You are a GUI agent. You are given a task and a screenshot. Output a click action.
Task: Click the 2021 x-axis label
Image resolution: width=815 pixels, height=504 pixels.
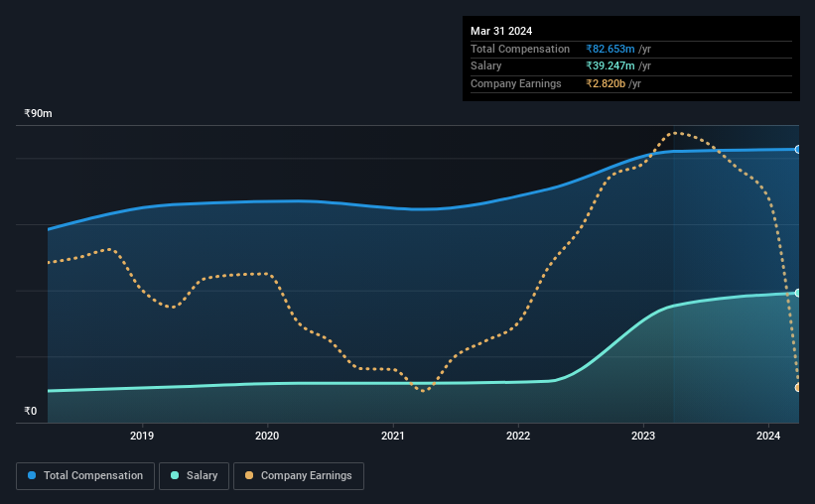point(392,436)
